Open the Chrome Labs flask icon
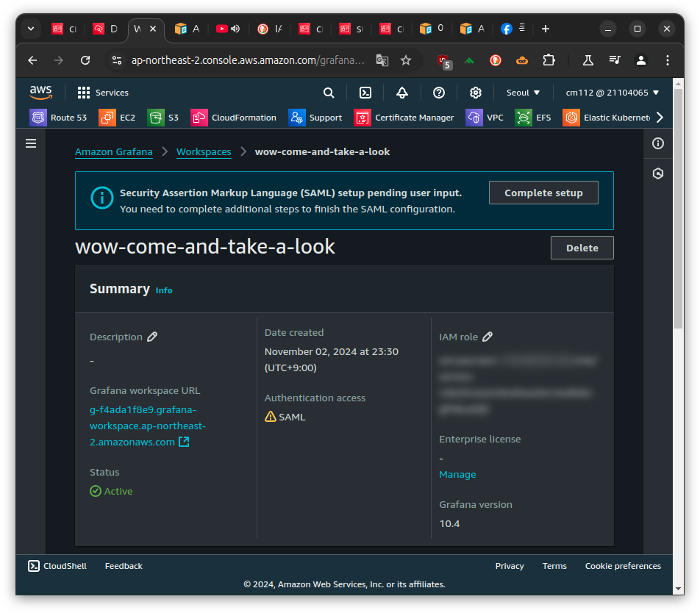700x613 pixels. [x=588, y=60]
